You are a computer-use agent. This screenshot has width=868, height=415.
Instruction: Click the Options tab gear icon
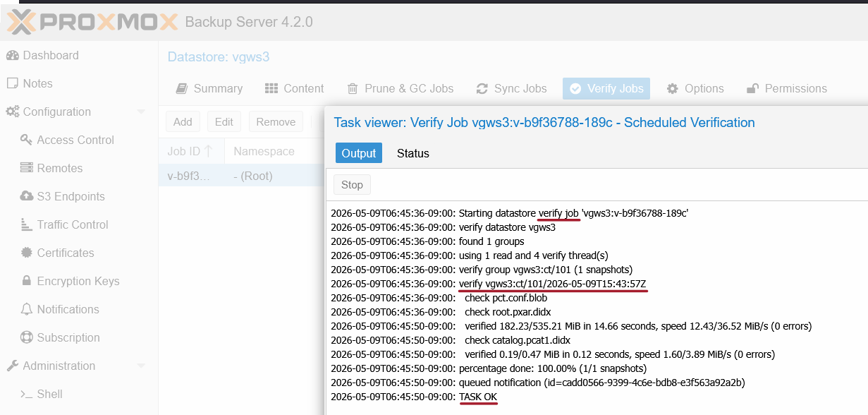click(x=673, y=88)
